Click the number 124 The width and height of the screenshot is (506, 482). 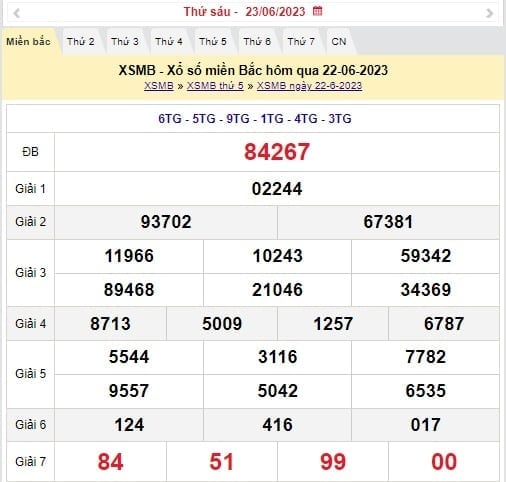point(129,425)
